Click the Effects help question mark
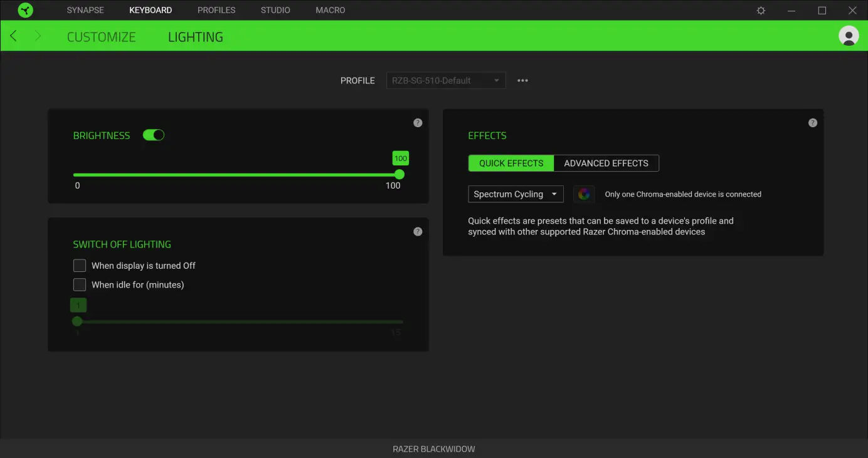Image resolution: width=868 pixels, height=458 pixels. pos(813,122)
